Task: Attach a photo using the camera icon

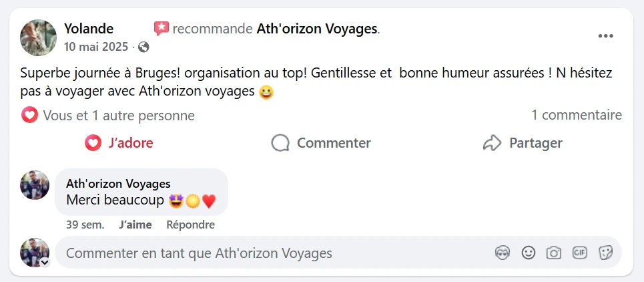Action: (554, 253)
